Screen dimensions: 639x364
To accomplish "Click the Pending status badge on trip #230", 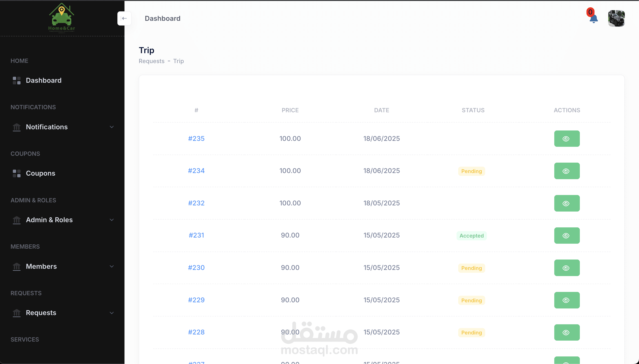I will pos(471,268).
